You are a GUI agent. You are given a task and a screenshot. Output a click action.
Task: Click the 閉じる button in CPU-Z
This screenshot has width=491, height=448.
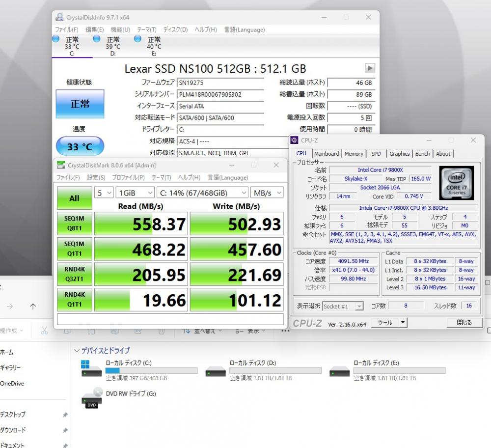pos(464,322)
